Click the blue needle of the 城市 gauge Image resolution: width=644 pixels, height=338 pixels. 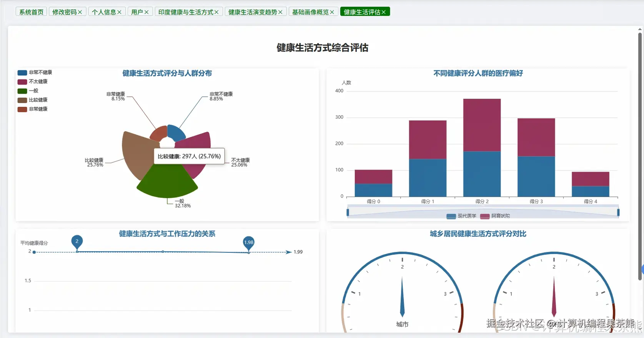pyautogui.click(x=402, y=297)
